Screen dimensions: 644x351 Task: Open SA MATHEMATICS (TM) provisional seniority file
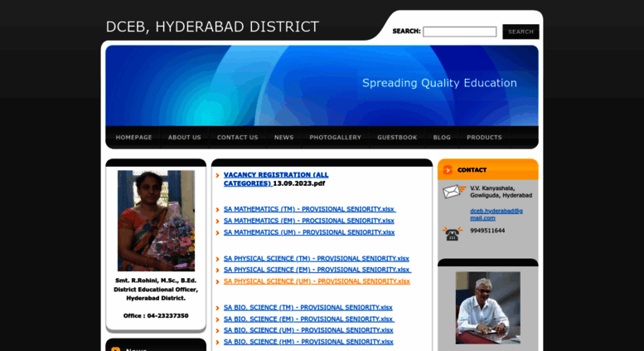pos(310,209)
